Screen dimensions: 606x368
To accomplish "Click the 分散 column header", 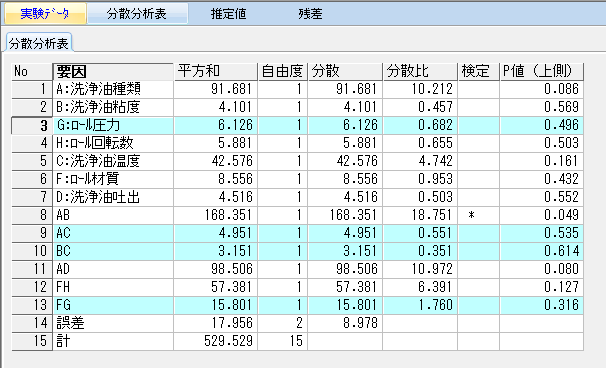I will tap(345, 72).
